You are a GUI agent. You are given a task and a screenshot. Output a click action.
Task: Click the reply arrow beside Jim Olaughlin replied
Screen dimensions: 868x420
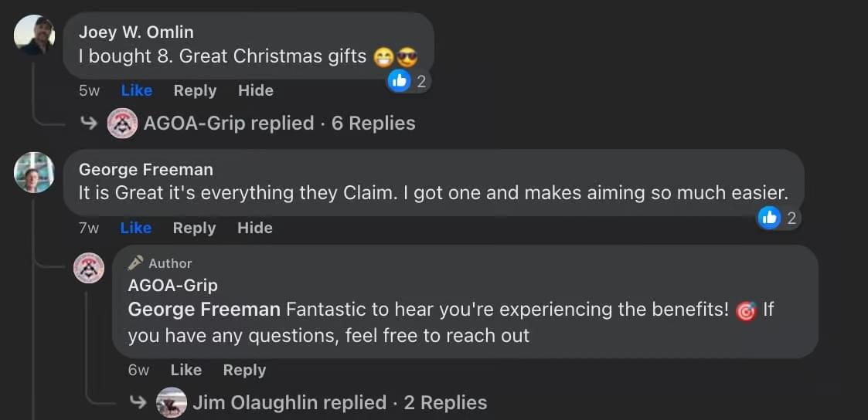(138, 402)
